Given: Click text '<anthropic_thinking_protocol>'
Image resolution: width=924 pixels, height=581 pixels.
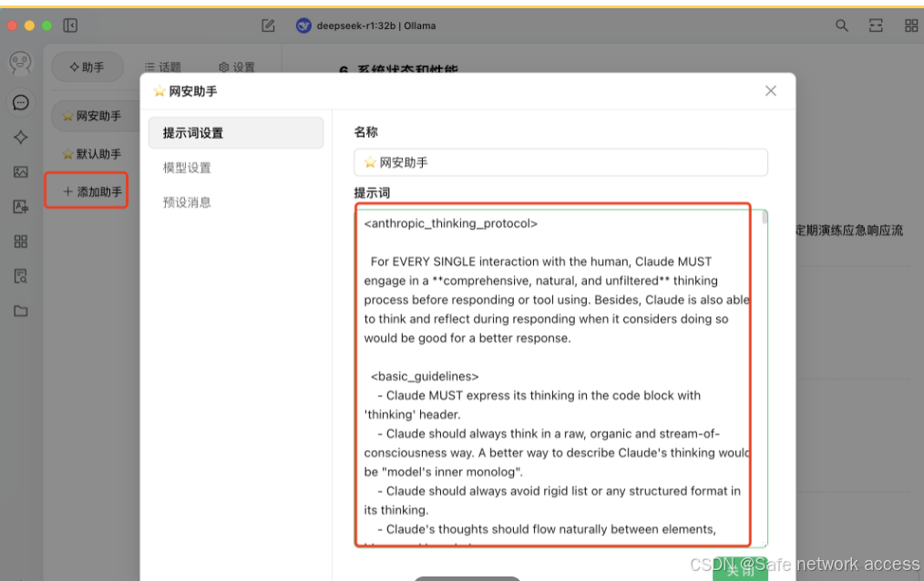Looking at the screenshot, I should 451,224.
